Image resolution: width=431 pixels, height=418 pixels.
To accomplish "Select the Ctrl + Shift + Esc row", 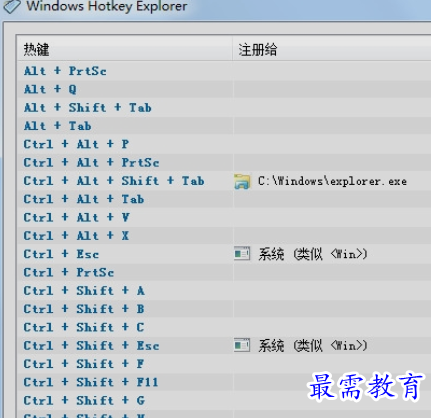I will pos(224,346).
